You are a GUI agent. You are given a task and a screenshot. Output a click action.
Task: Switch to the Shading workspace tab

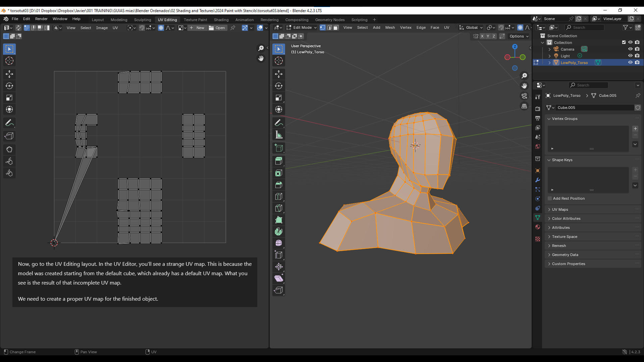click(x=221, y=20)
